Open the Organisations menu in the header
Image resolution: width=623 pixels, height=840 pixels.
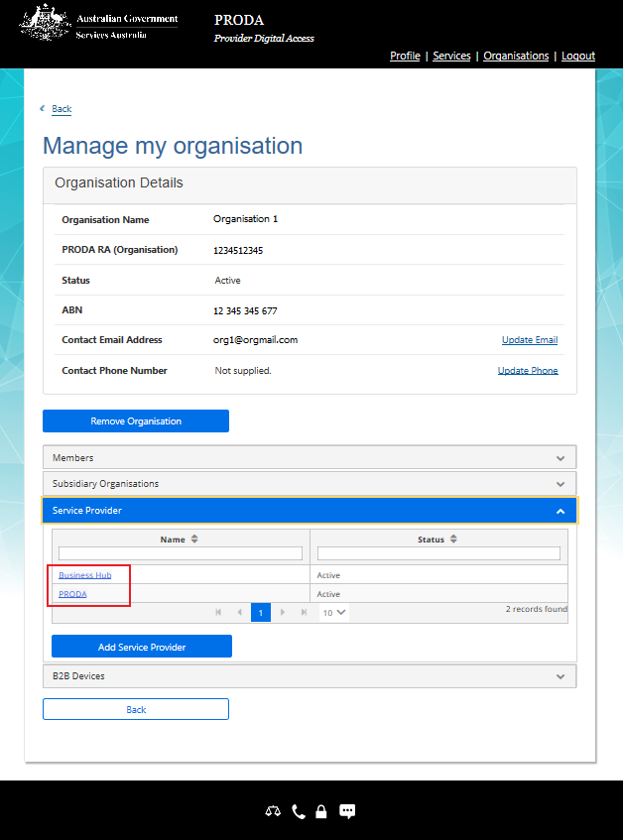[516, 56]
